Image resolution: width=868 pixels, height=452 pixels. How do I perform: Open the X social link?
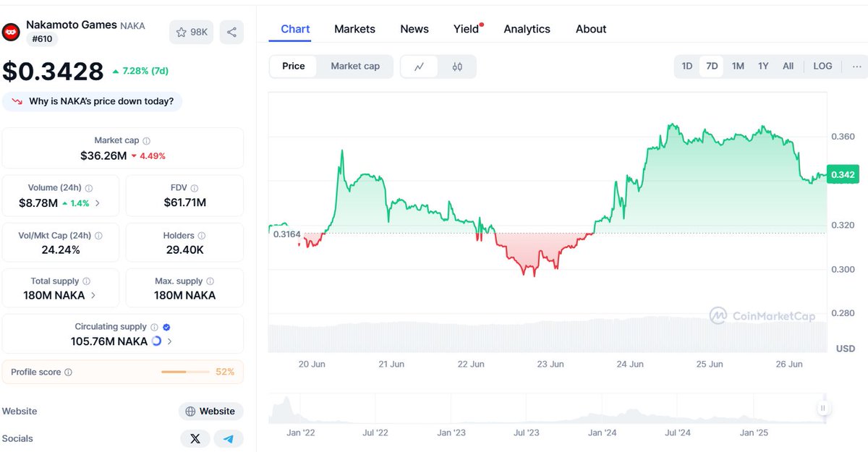(195, 438)
